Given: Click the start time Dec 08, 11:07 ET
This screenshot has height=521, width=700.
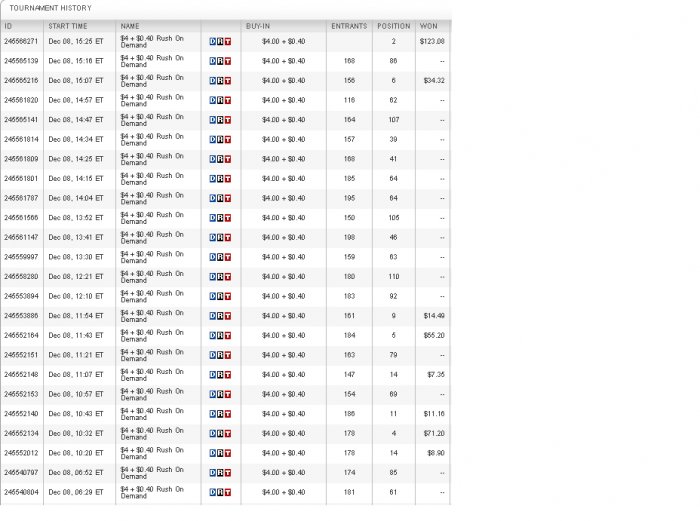Looking at the screenshot, I should pos(76,375).
